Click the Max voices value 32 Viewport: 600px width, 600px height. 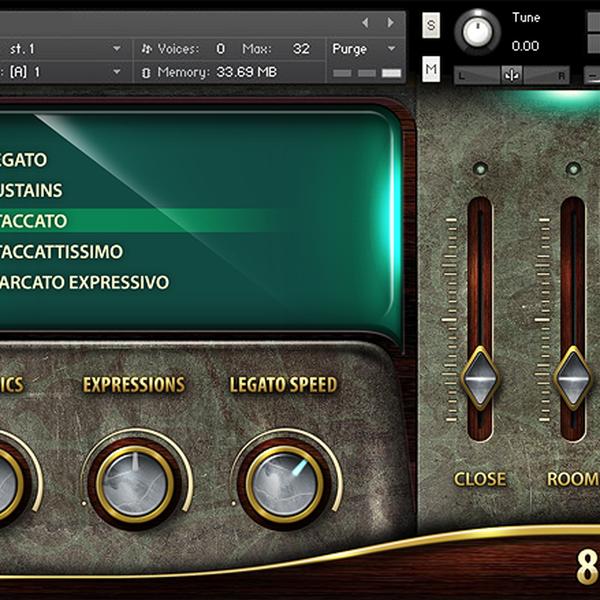coord(301,48)
